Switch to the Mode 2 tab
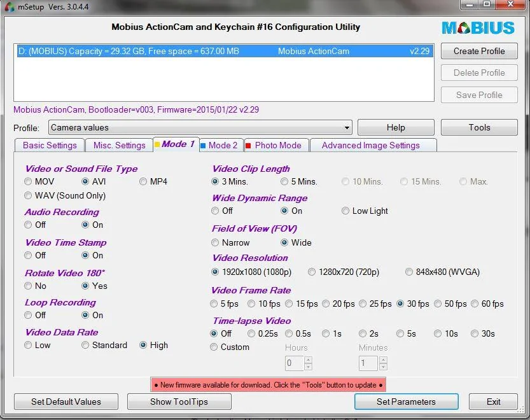 coord(221,146)
